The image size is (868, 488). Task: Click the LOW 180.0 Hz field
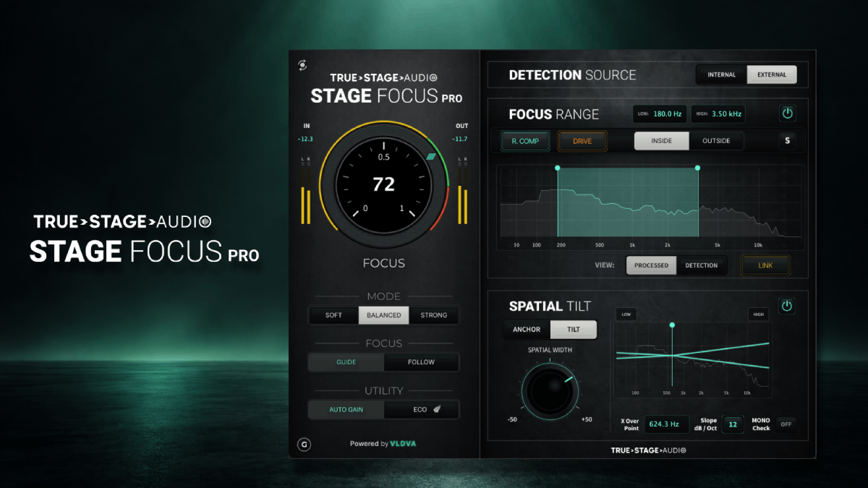point(660,114)
